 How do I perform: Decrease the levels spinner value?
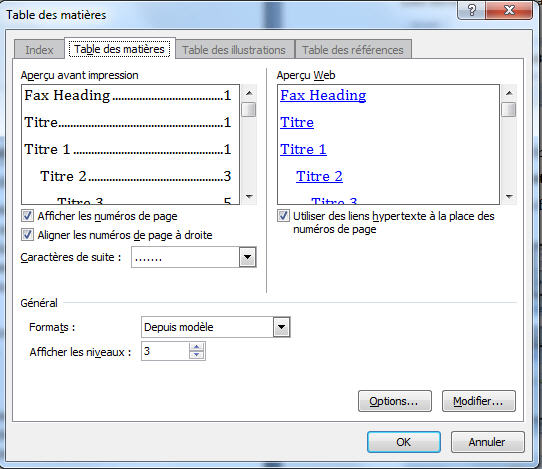click(x=197, y=355)
